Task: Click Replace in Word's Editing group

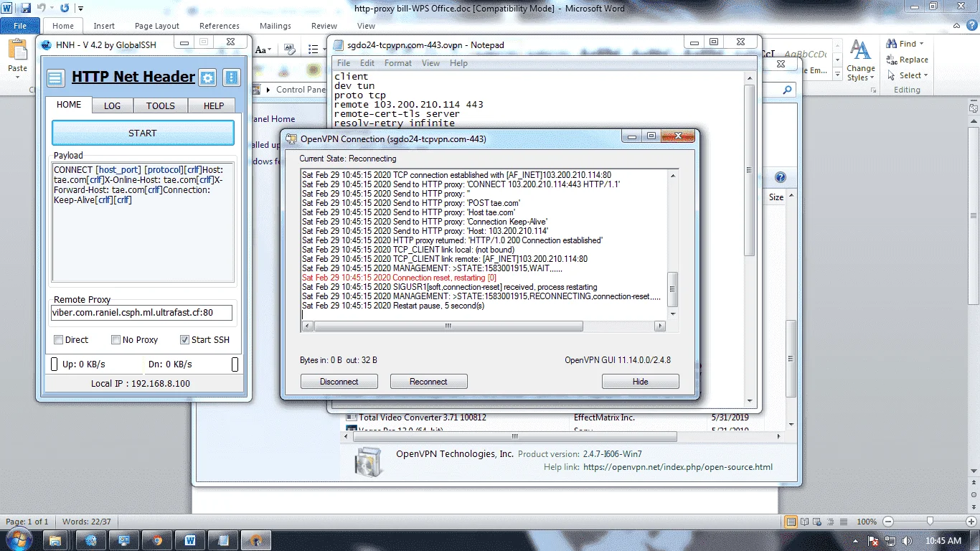Action: 908,60
